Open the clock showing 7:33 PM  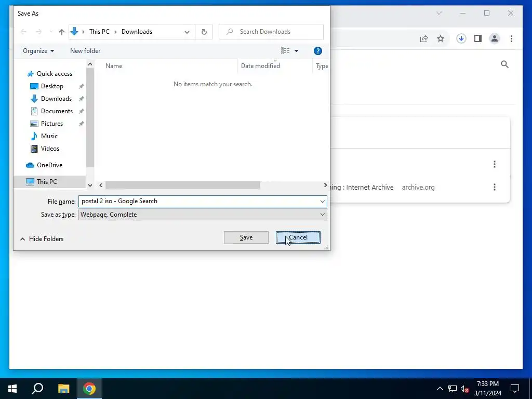tap(487, 389)
